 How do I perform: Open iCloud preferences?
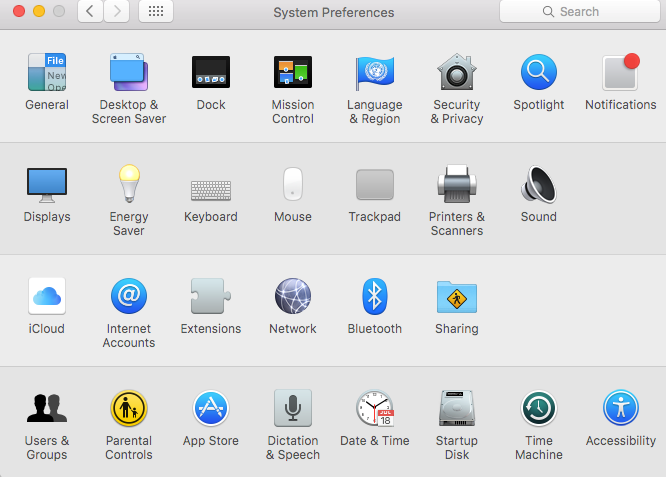pyautogui.click(x=47, y=296)
